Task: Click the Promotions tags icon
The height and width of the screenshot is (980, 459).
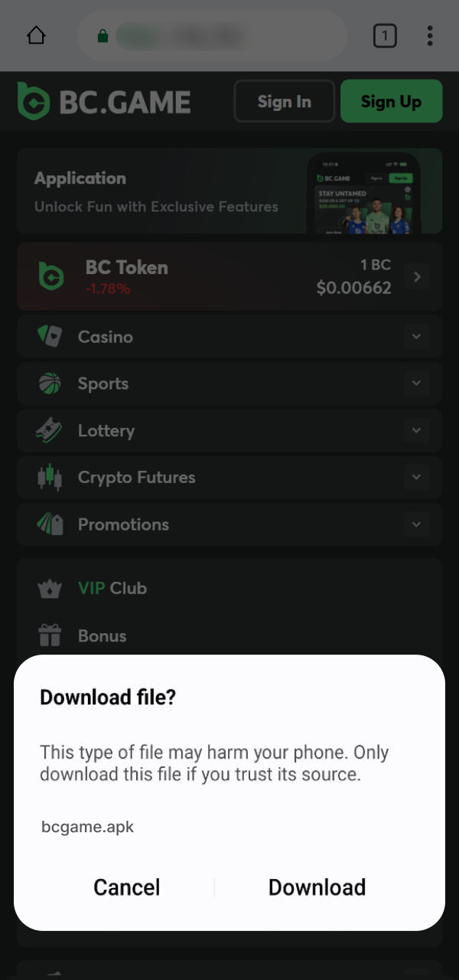Action: click(50, 524)
